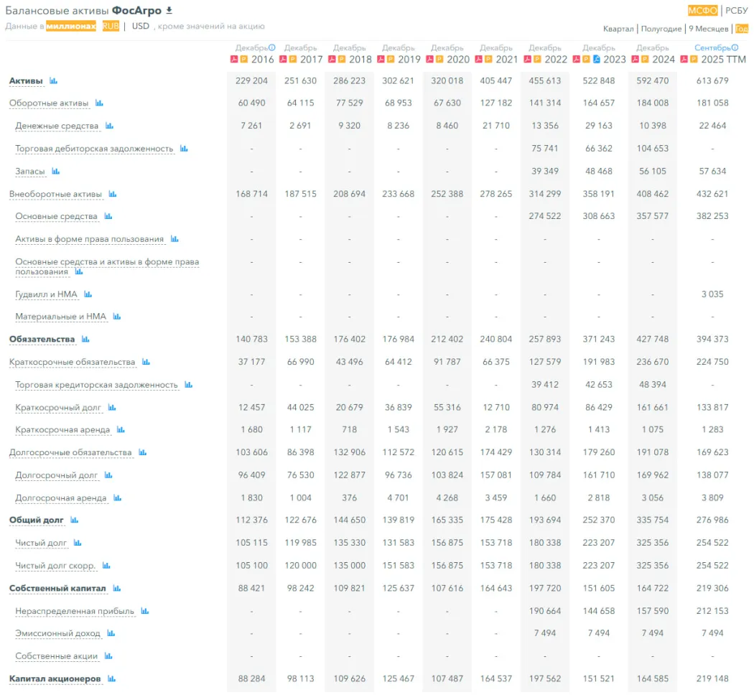
Task: Select the МСФО reporting standard
Action: (702, 10)
